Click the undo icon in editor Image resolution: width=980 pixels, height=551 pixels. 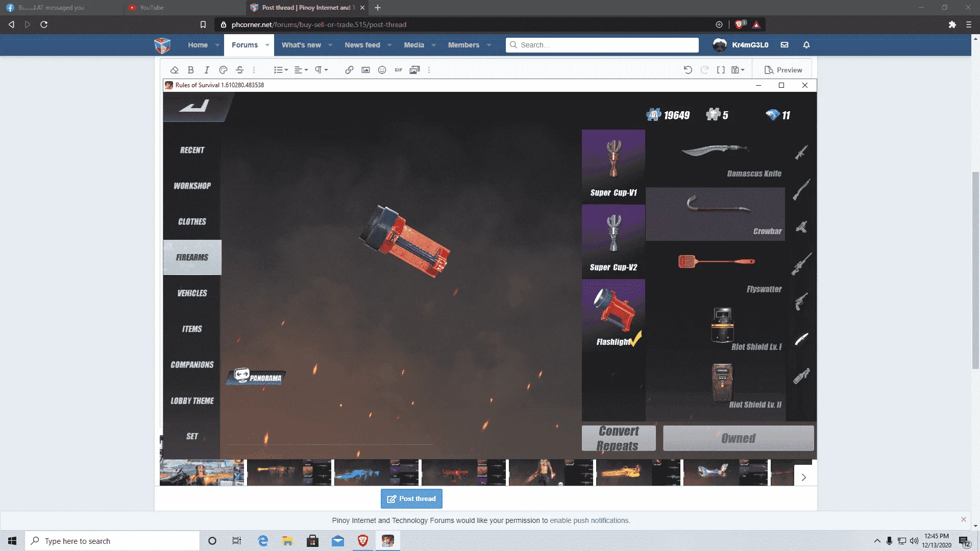tap(688, 70)
